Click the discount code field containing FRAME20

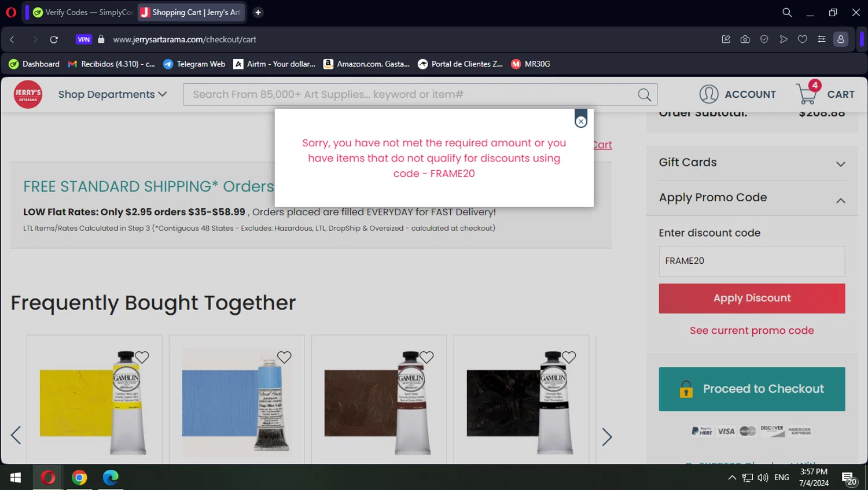[752, 261]
